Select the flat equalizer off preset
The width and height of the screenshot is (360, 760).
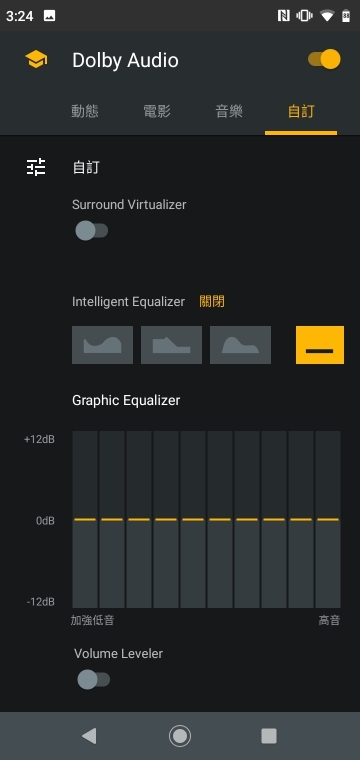click(x=320, y=345)
